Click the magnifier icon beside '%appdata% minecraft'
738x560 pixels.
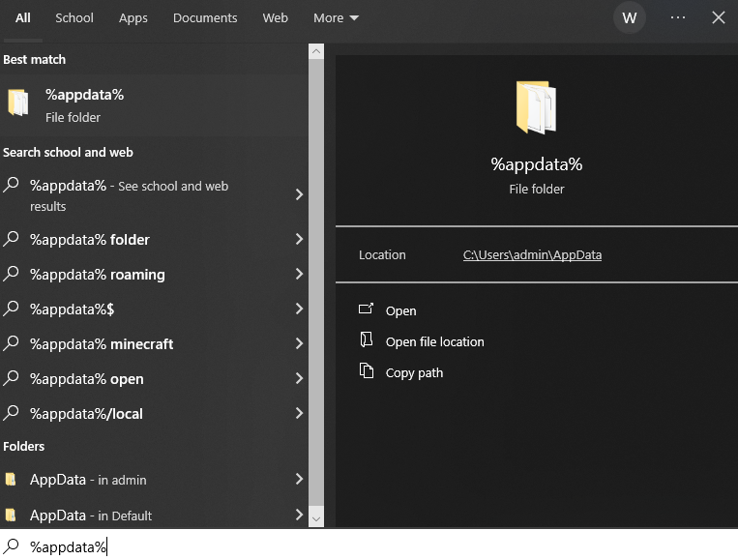(12, 343)
